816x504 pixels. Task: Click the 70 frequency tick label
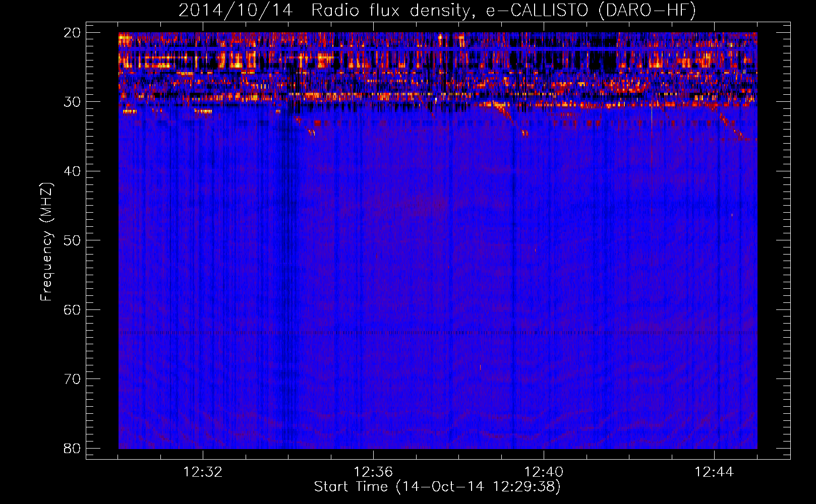point(72,379)
